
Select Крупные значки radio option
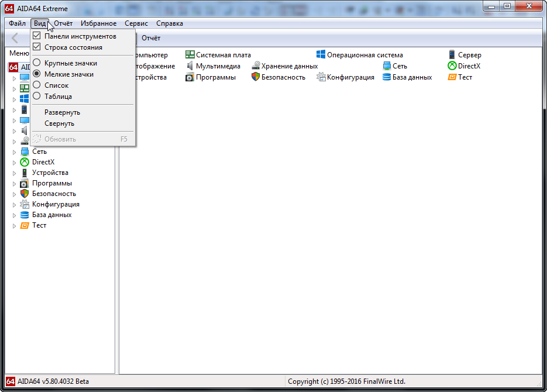(x=37, y=63)
